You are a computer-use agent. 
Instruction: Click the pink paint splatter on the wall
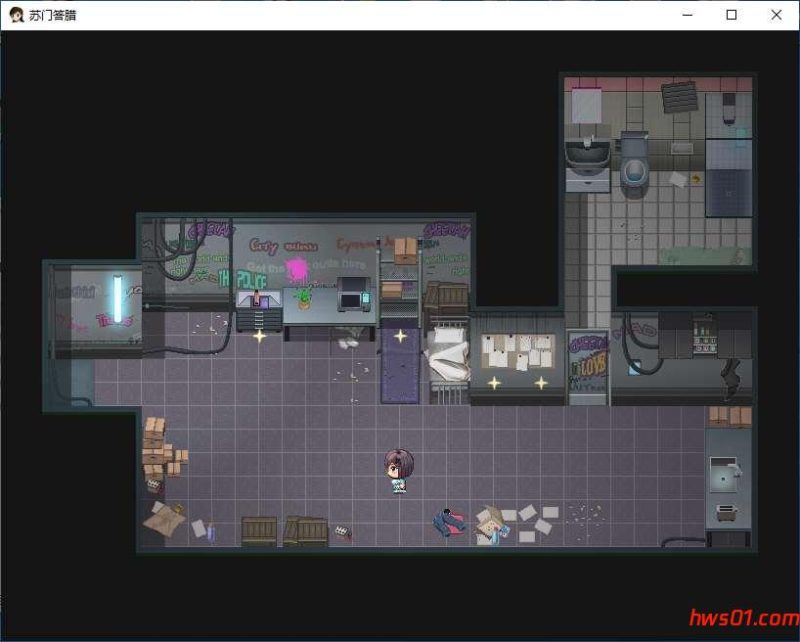click(x=296, y=268)
